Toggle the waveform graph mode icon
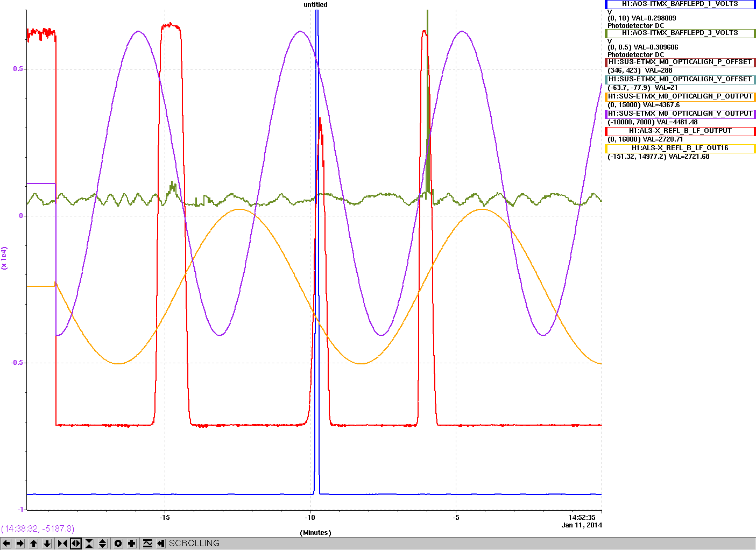The width and height of the screenshot is (756, 550). point(147,544)
